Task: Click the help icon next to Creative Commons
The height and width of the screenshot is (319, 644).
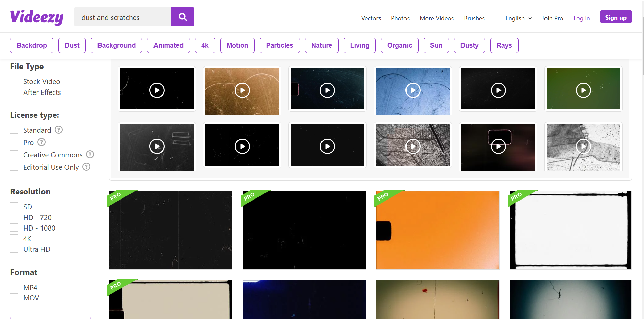Action: coord(90,154)
